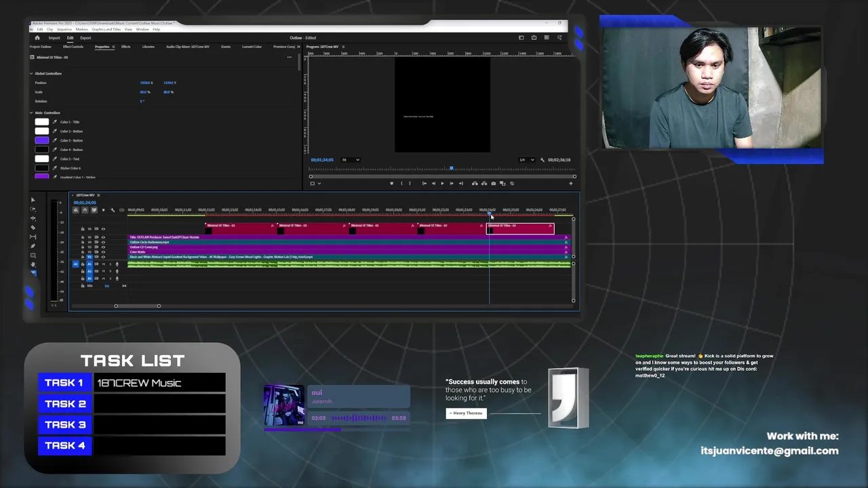Switch to the Import workspace

[54, 38]
